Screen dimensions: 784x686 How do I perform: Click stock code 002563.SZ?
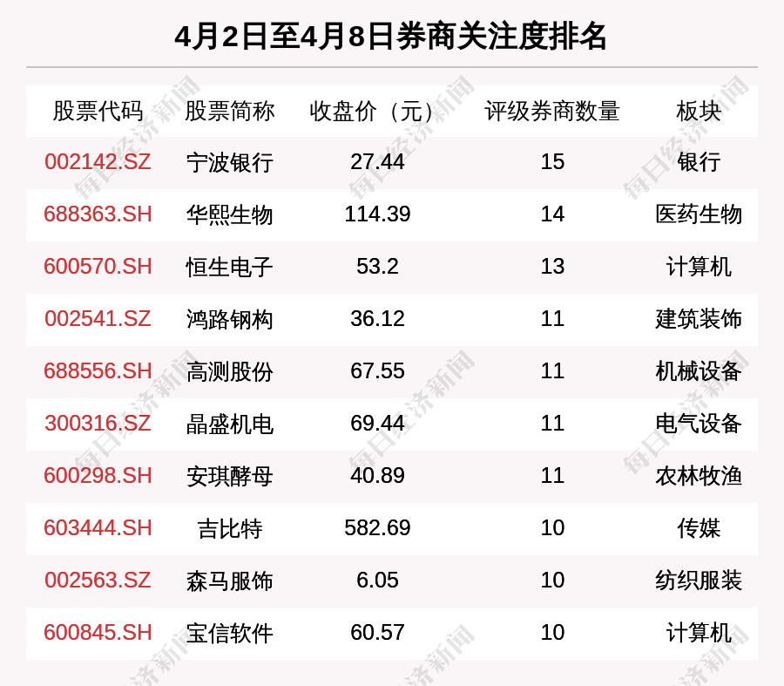[x=98, y=581]
